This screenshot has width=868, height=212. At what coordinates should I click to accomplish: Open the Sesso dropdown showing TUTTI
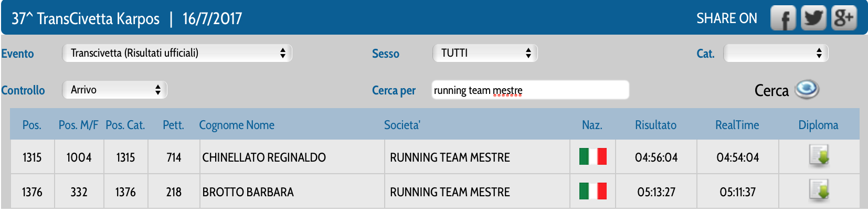pos(485,53)
